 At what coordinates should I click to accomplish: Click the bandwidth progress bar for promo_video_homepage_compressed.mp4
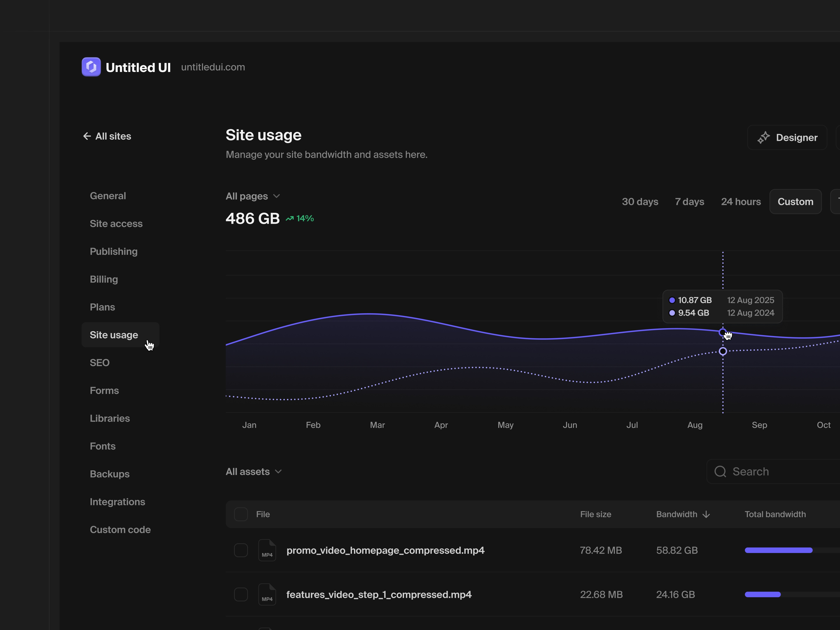pyautogui.click(x=778, y=550)
